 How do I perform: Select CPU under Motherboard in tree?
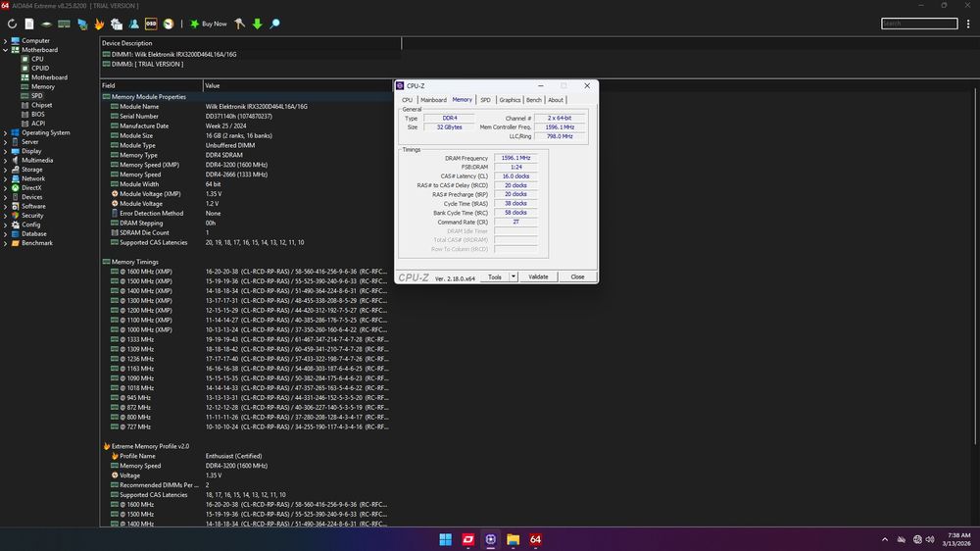[x=37, y=59]
